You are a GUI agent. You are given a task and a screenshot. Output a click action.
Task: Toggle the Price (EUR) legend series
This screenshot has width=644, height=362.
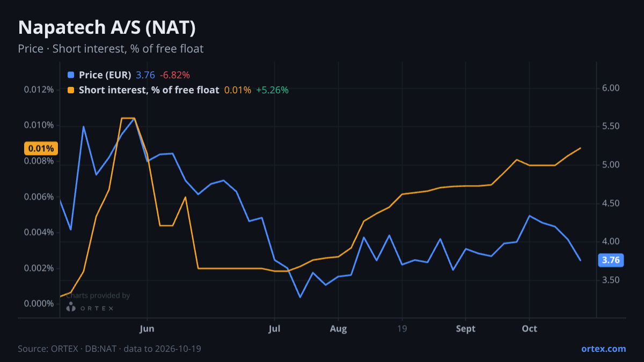(x=105, y=75)
